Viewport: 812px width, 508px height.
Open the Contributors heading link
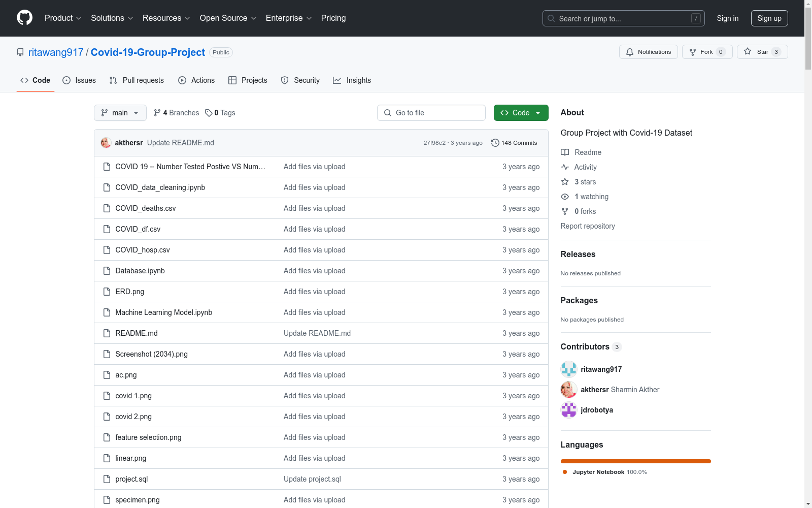pyautogui.click(x=591, y=346)
